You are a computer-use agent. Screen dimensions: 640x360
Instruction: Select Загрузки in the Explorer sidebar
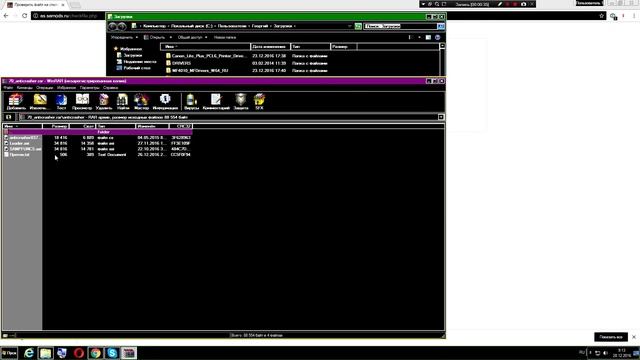pyautogui.click(x=133, y=55)
